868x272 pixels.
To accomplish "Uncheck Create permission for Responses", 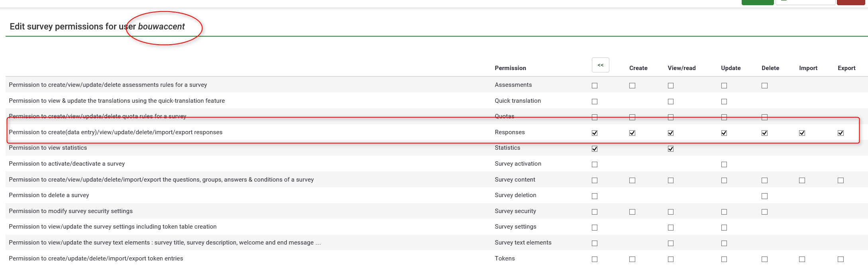I will point(632,133).
